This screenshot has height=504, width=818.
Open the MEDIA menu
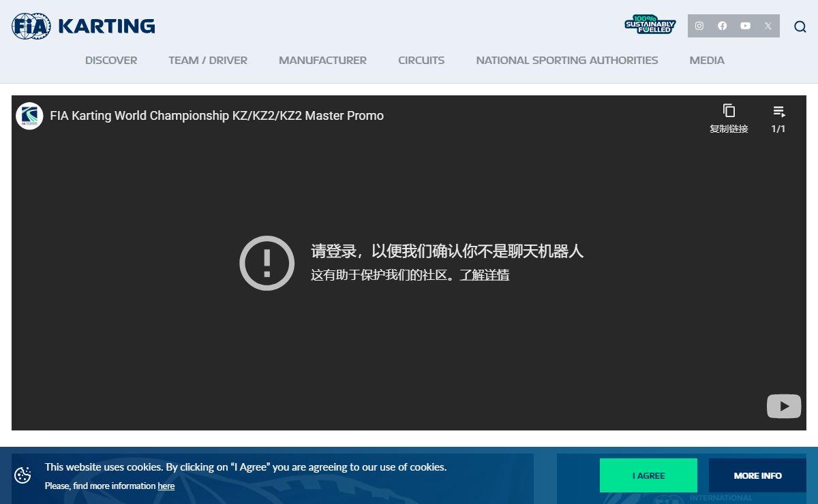pos(707,61)
